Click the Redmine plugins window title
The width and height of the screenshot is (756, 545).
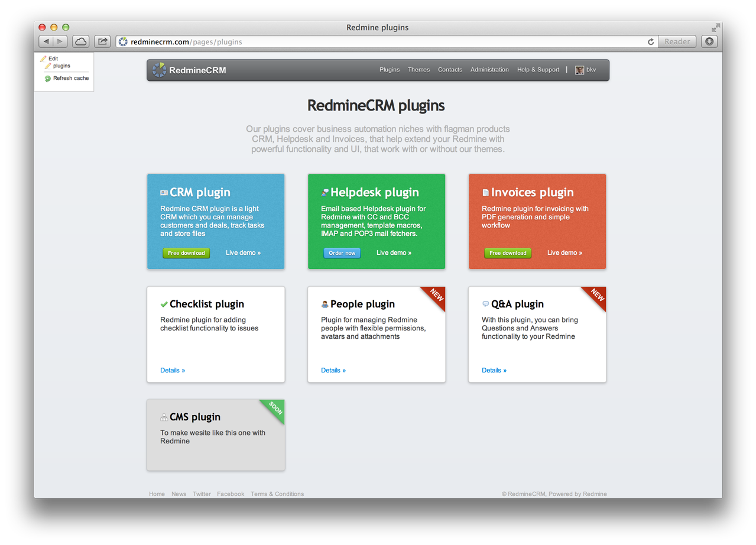(x=378, y=28)
